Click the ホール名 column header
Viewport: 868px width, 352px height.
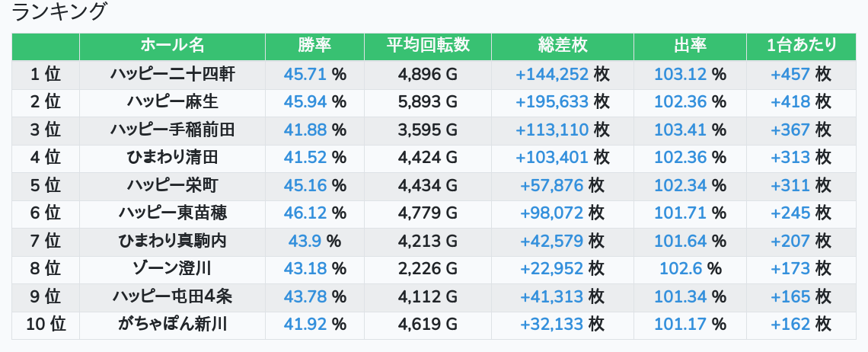[172, 46]
